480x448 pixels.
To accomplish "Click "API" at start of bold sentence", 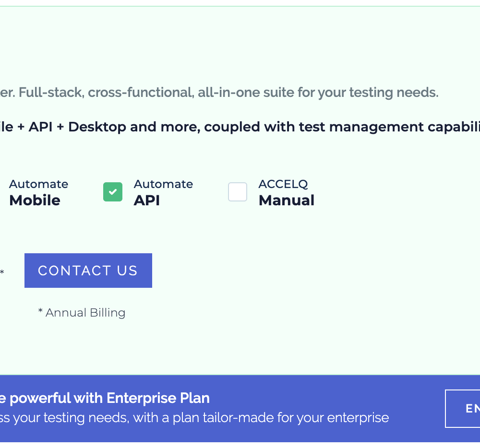I will (42, 127).
